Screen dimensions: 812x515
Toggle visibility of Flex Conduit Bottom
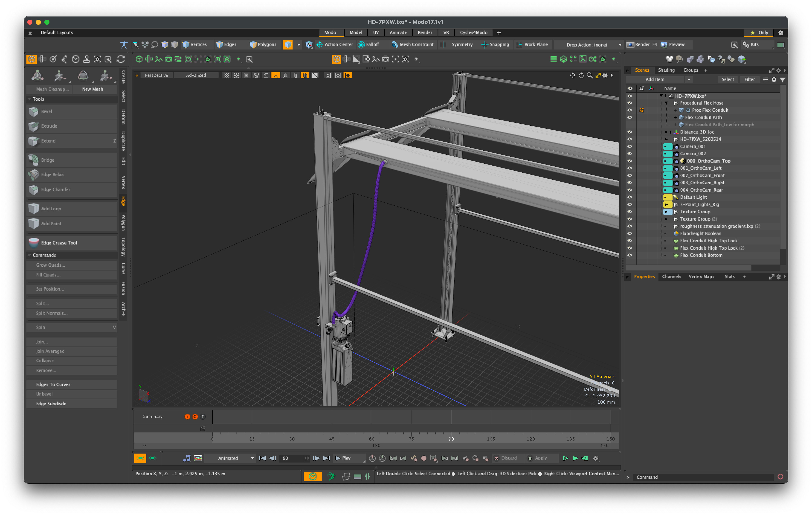tap(629, 255)
